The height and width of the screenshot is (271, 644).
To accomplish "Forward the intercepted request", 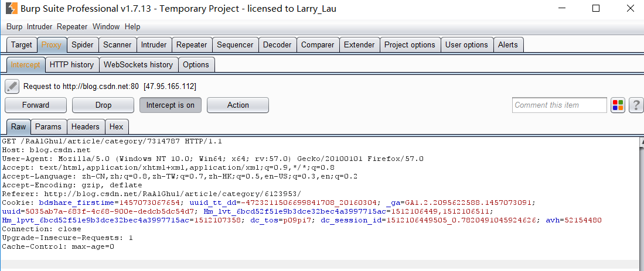I will (x=36, y=105).
